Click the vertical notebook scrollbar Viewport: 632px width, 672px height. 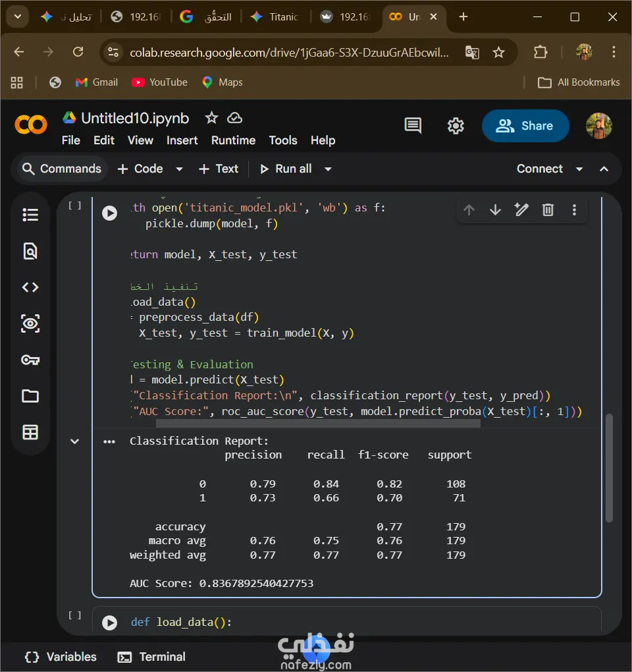point(610,468)
